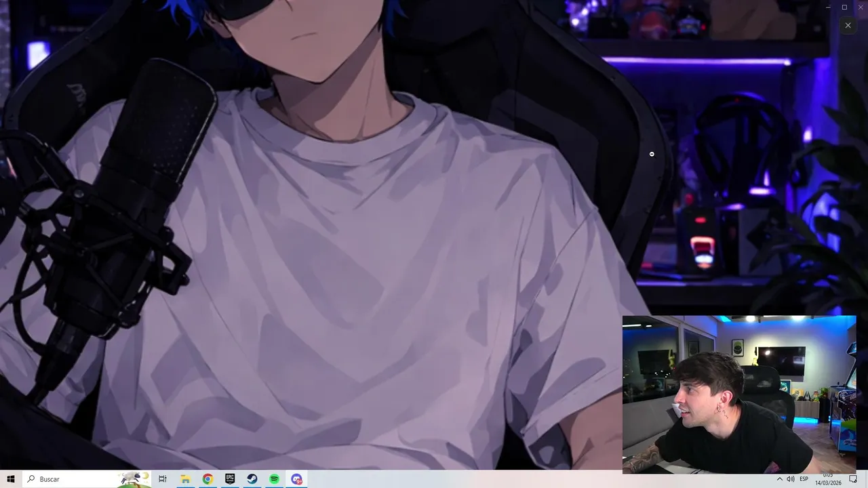Click the Buscar search box
This screenshot has width=868, height=488.
[86, 479]
